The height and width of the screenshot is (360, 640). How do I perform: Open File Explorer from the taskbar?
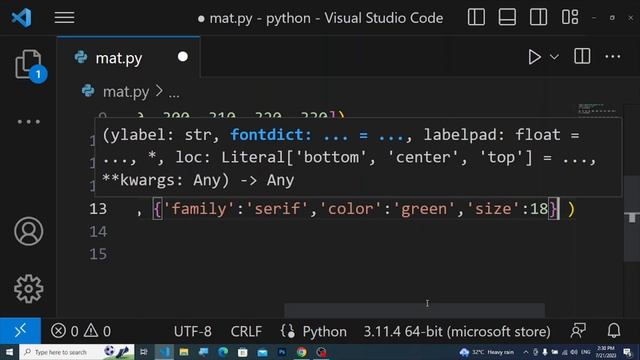[184, 352]
